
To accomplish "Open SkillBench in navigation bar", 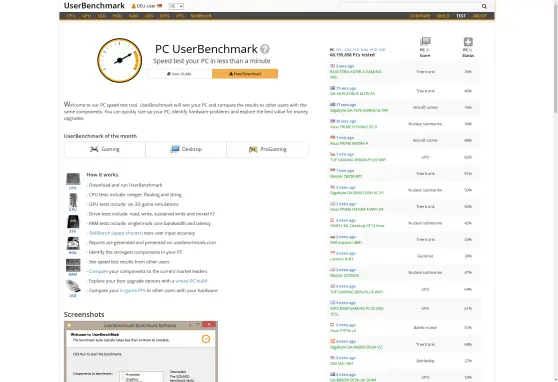I will (201, 16).
